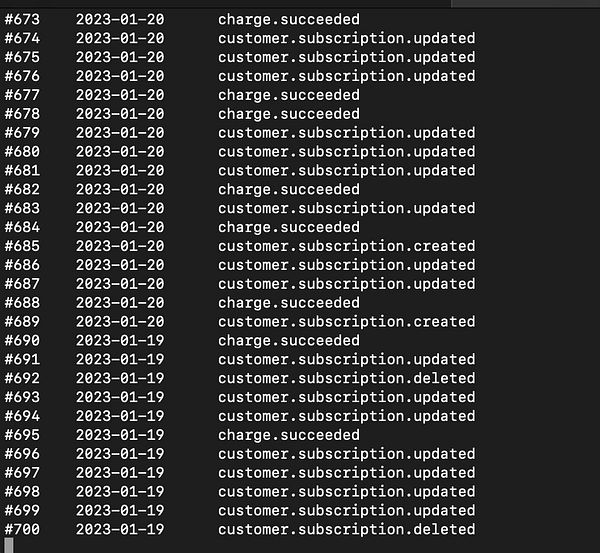Click customer.subscription.updated on row #699
Viewport: 600px width, 553px height.
tap(346, 511)
